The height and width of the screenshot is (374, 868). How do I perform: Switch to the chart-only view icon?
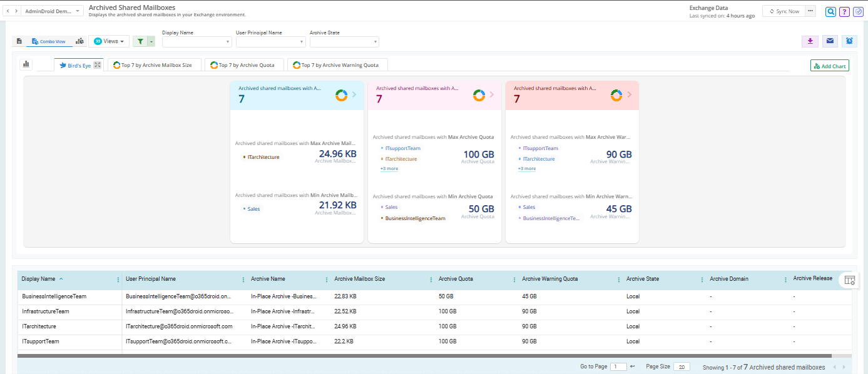click(79, 41)
